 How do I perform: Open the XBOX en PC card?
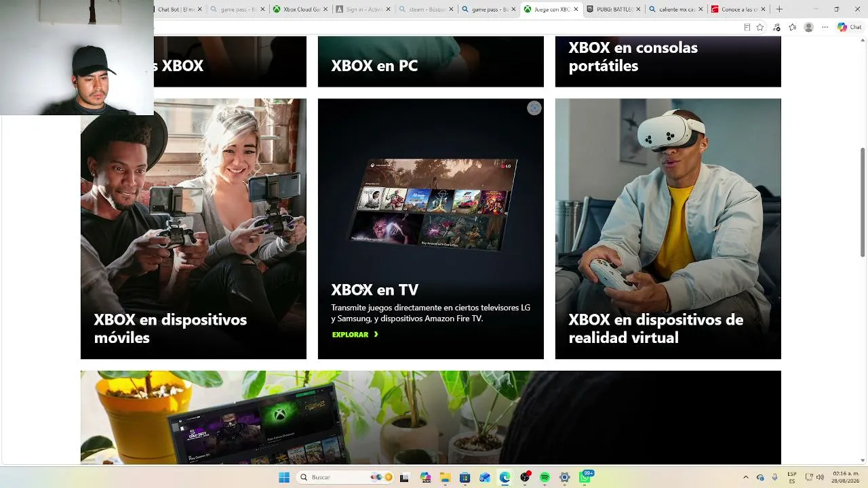[x=431, y=62]
